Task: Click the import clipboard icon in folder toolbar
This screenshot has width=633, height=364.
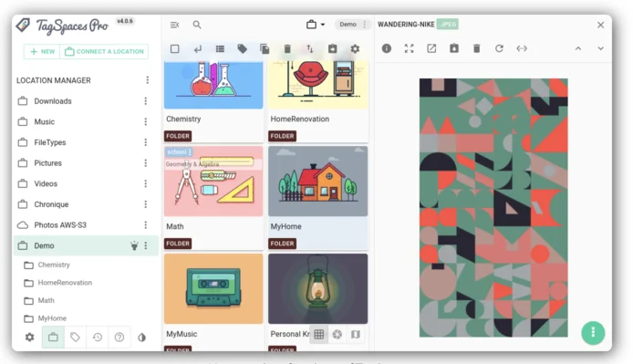Action: coord(332,49)
